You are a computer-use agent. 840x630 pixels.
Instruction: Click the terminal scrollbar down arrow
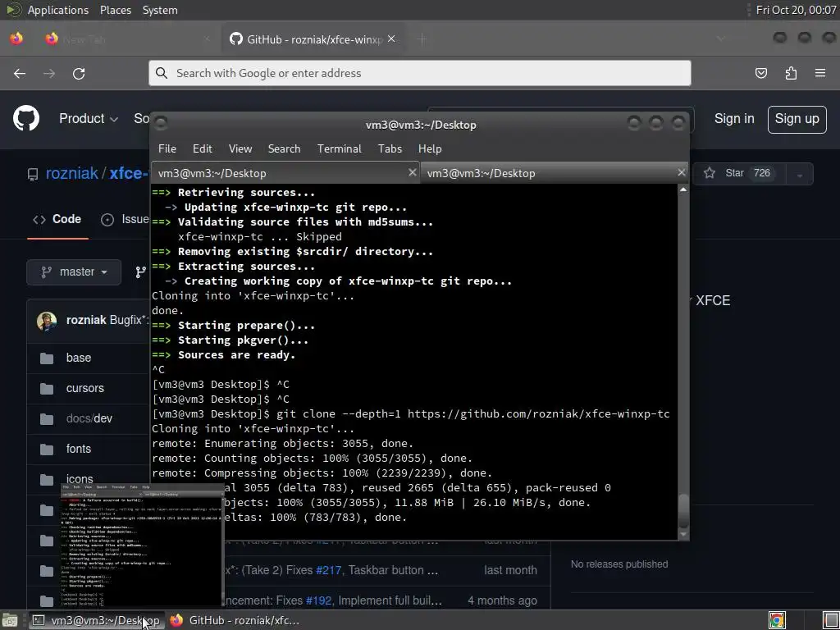pos(683,534)
